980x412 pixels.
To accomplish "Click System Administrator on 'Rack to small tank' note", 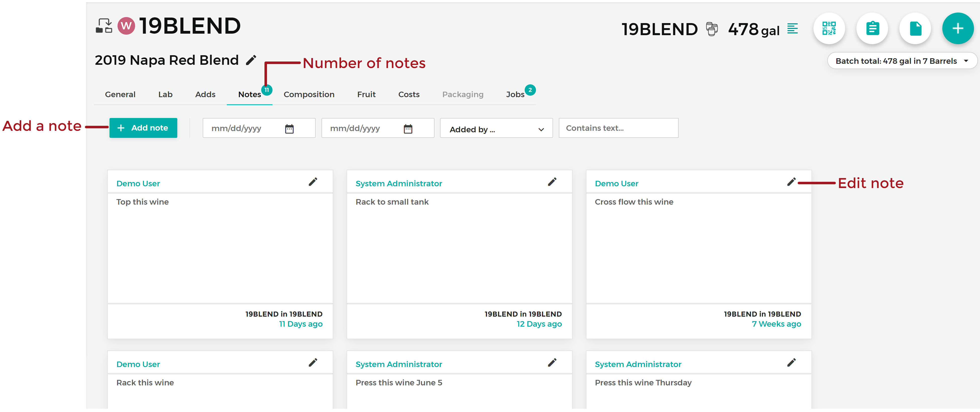I will coord(398,183).
